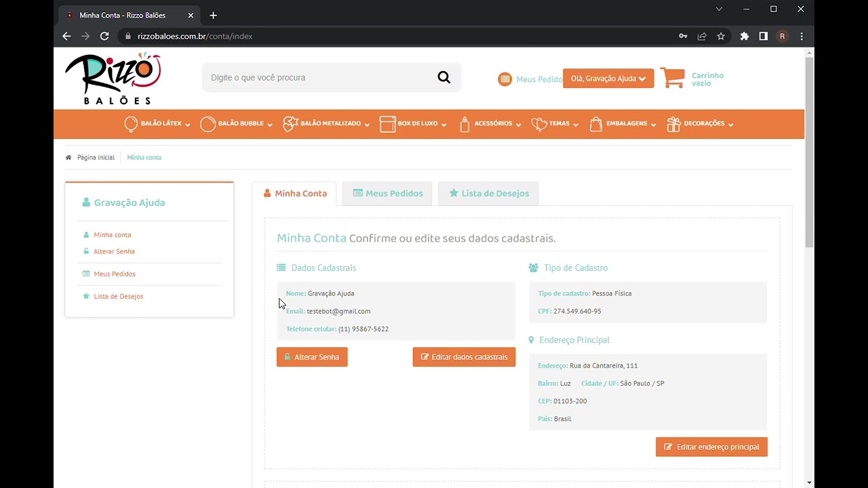Click the phone number (11) 95867-5622
The image size is (868, 488).
tap(363, 329)
